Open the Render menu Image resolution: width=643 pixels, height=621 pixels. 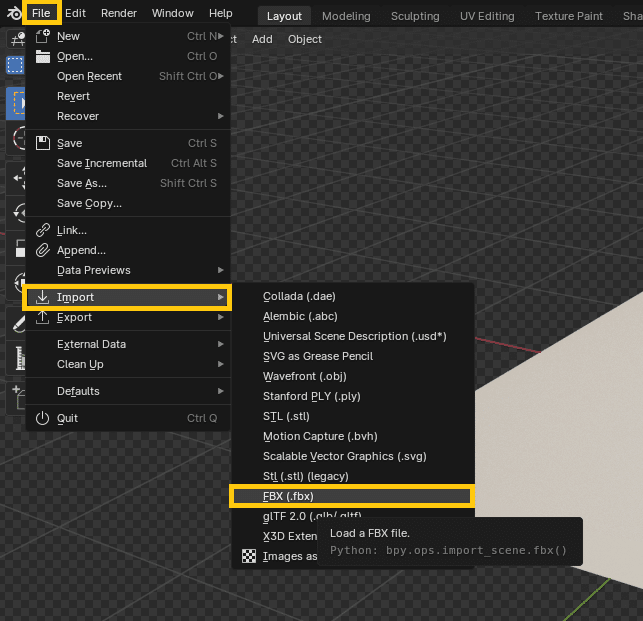tap(119, 13)
